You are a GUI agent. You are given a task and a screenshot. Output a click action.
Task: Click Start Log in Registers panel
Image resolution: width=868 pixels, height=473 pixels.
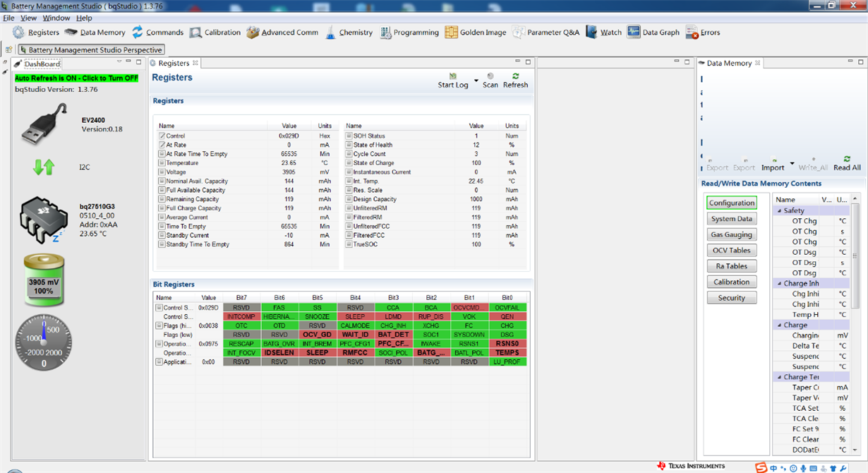click(x=452, y=80)
